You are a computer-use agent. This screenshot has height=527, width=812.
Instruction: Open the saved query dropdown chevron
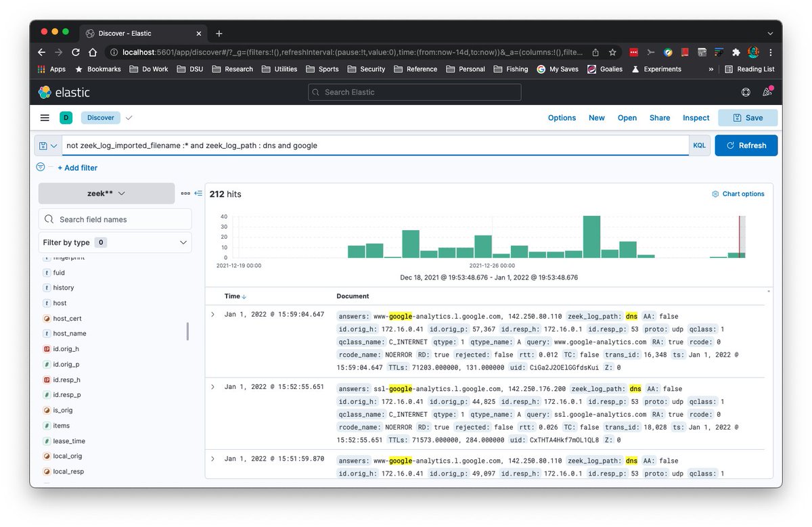53,145
